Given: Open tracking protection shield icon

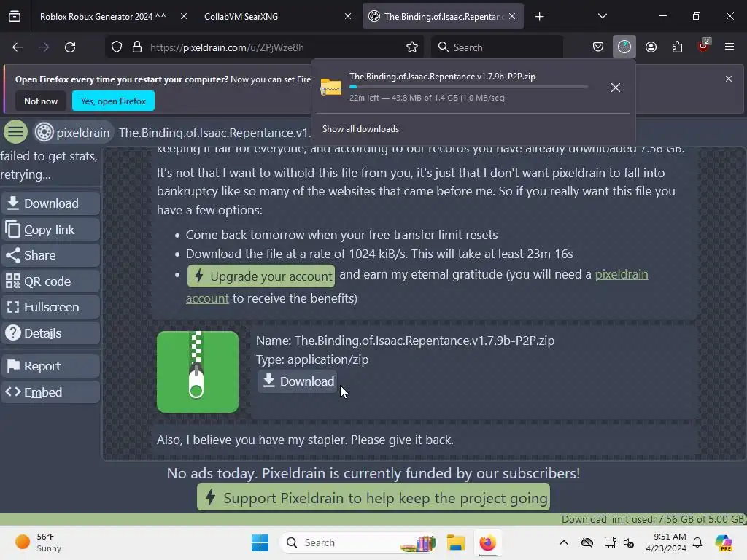Looking at the screenshot, I should (117, 47).
